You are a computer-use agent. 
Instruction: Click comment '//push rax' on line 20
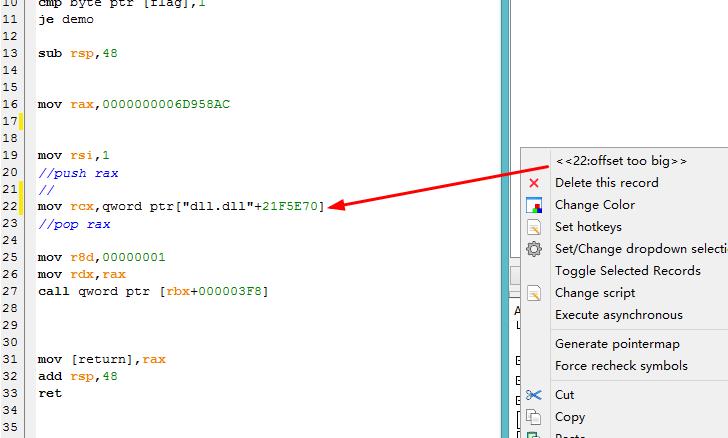click(x=78, y=173)
